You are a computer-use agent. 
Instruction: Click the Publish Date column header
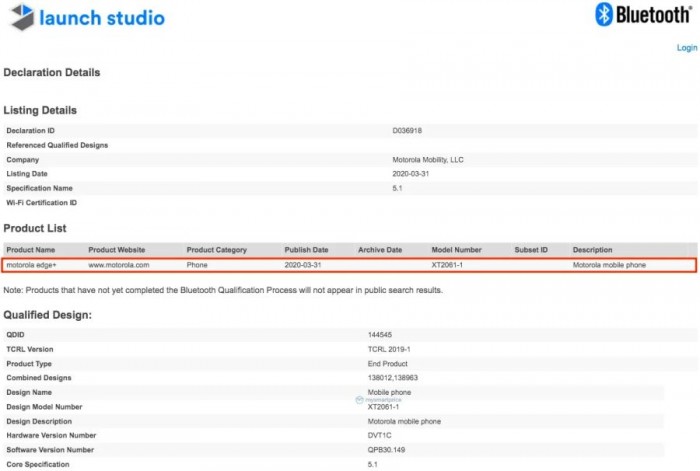click(x=306, y=250)
